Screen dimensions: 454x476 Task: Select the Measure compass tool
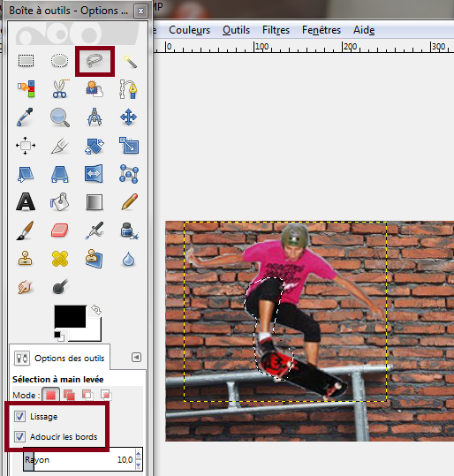95,117
